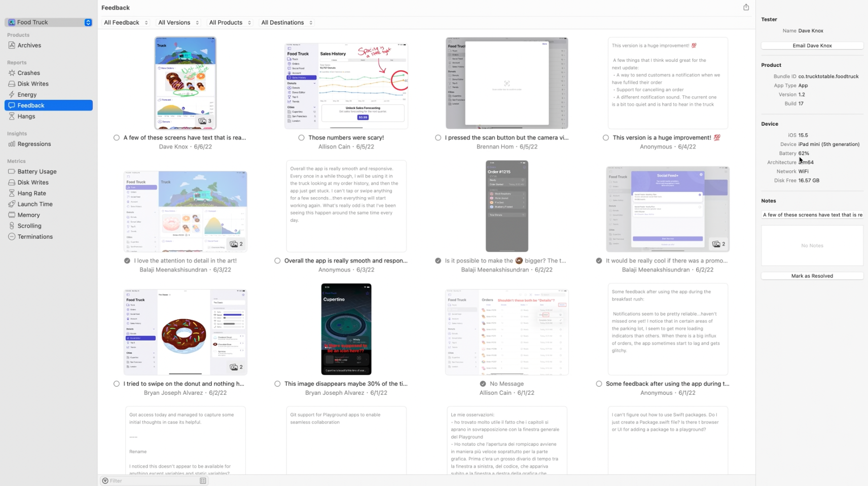The image size is (868, 486).
Task: Open the All Feedback dropdown
Action: click(x=125, y=22)
